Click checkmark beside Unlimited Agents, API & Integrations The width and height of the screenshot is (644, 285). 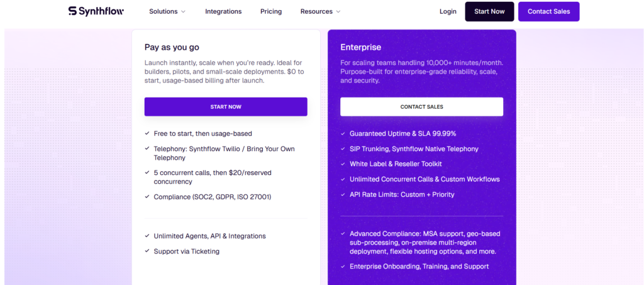click(147, 236)
